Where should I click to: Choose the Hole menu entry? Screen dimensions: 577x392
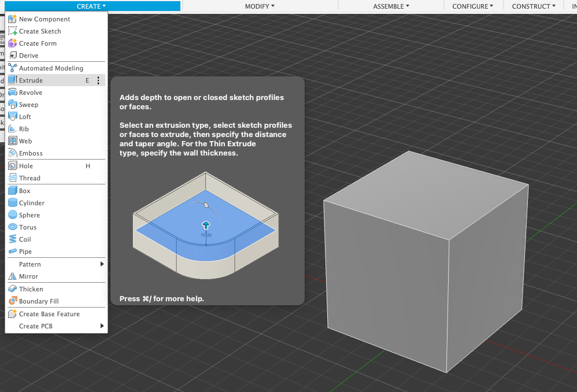56,166
